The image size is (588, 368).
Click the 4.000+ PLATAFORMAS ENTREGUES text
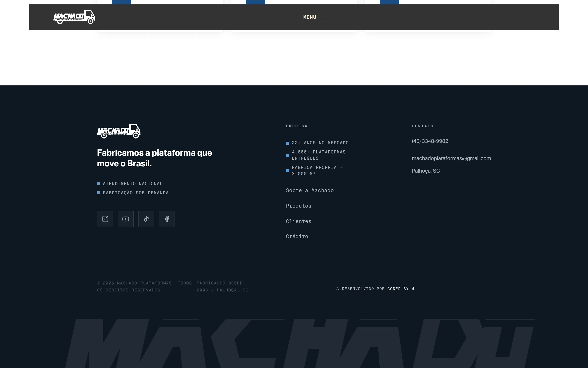coord(319,155)
